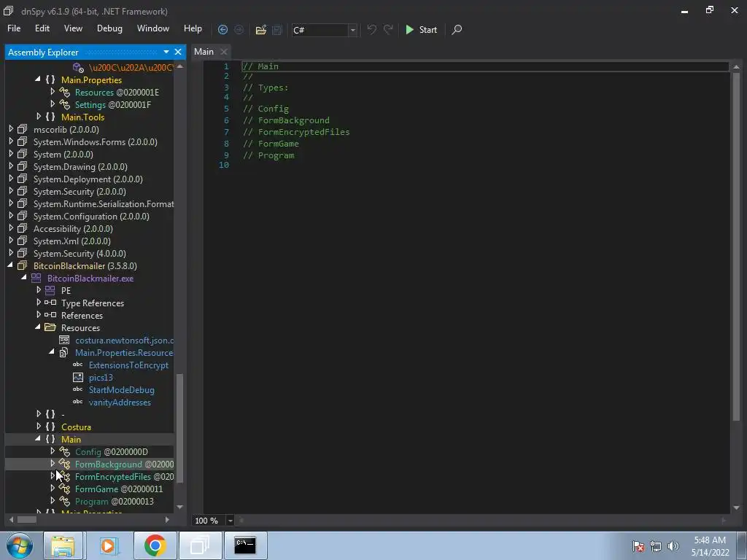The width and height of the screenshot is (747, 560).
Task: Open the Windows Start button
Action: pyautogui.click(x=20, y=545)
